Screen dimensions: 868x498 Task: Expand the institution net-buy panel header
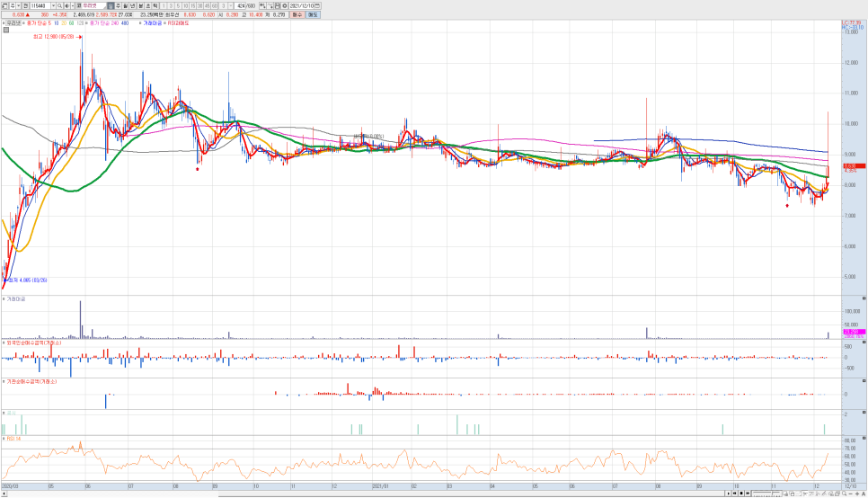4,382
